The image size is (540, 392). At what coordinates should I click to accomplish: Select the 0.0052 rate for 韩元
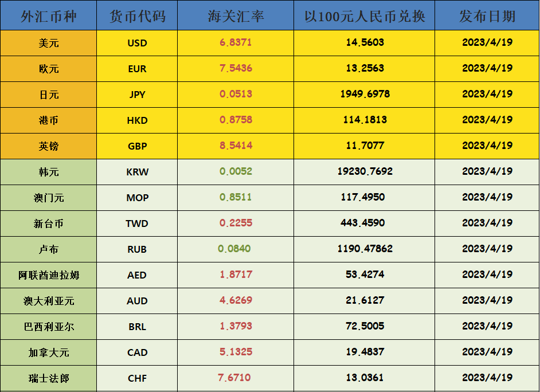pyautogui.click(x=236, y=171)
